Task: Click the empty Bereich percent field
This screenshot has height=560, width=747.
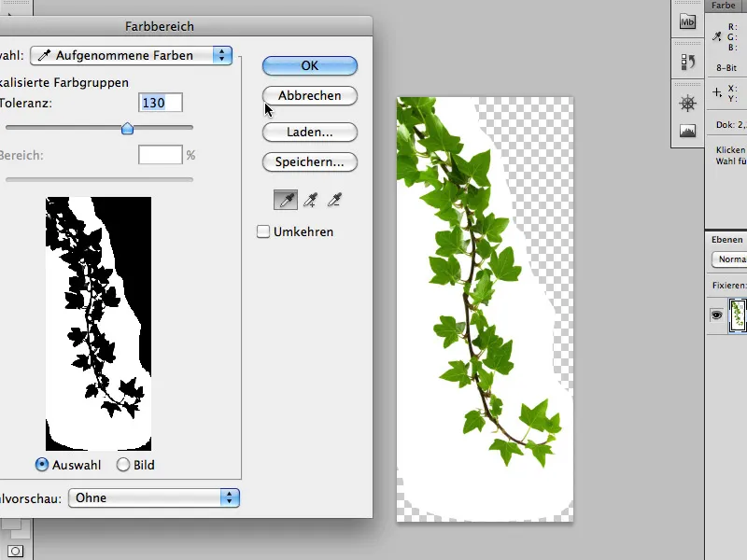Action: [x=160, y=155]
